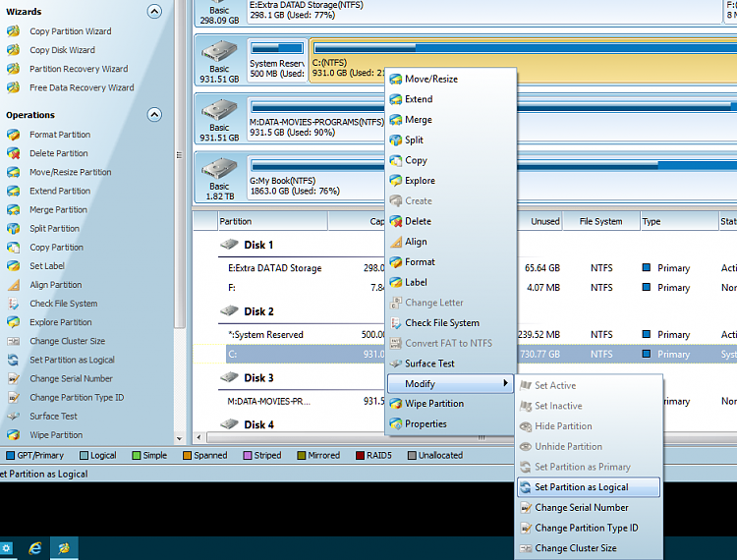The width and height of the screenshot is (737, 560).
Task: Click the Format icon in context menu
Action: [x=396, y=261]
